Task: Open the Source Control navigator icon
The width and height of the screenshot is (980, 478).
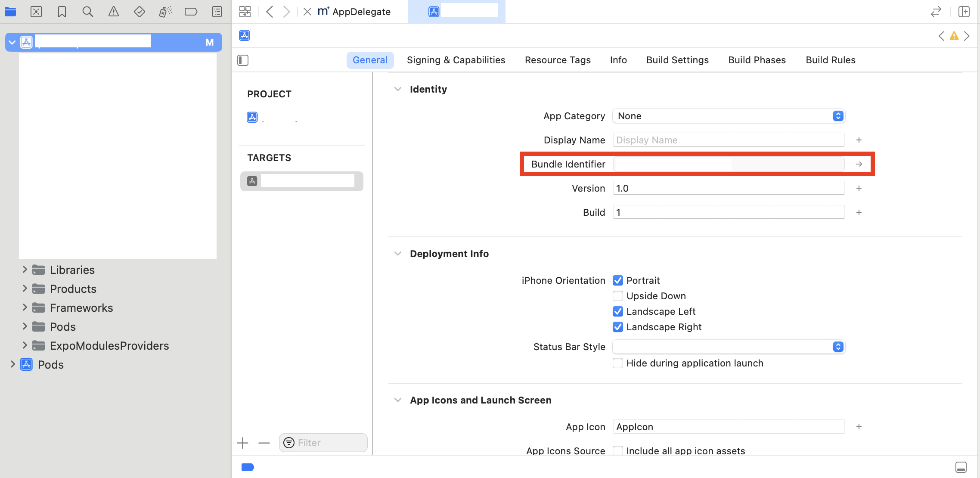Action: (36, 12)
